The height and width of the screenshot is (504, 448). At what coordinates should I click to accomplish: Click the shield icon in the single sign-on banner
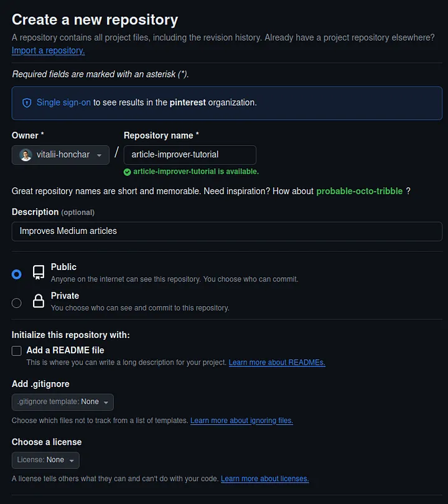(26, 103)
